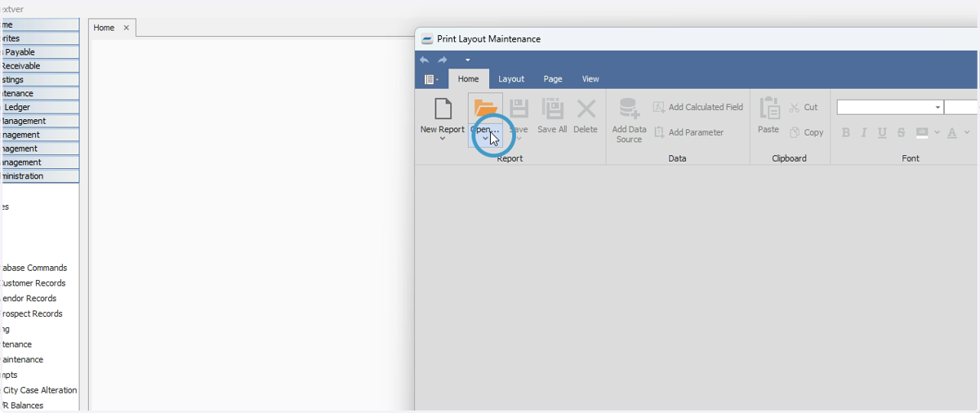Expand the Save dropdown arrow

519,139
